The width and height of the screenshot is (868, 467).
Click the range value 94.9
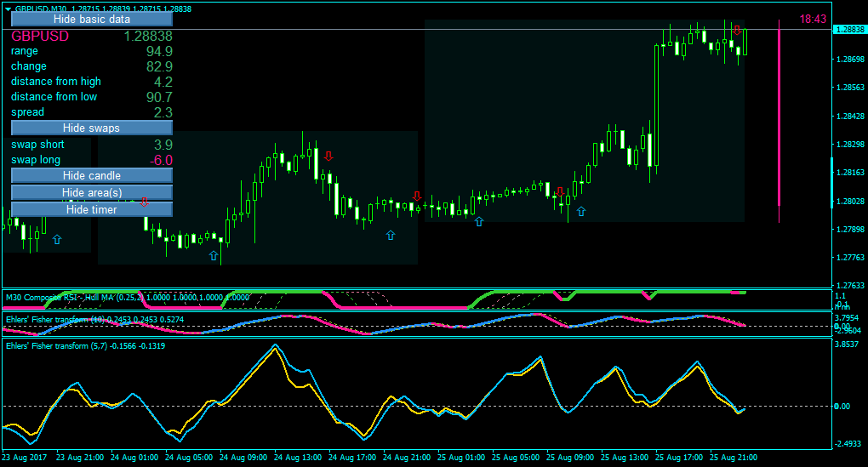pyautogui.click(x=159, y=51)
